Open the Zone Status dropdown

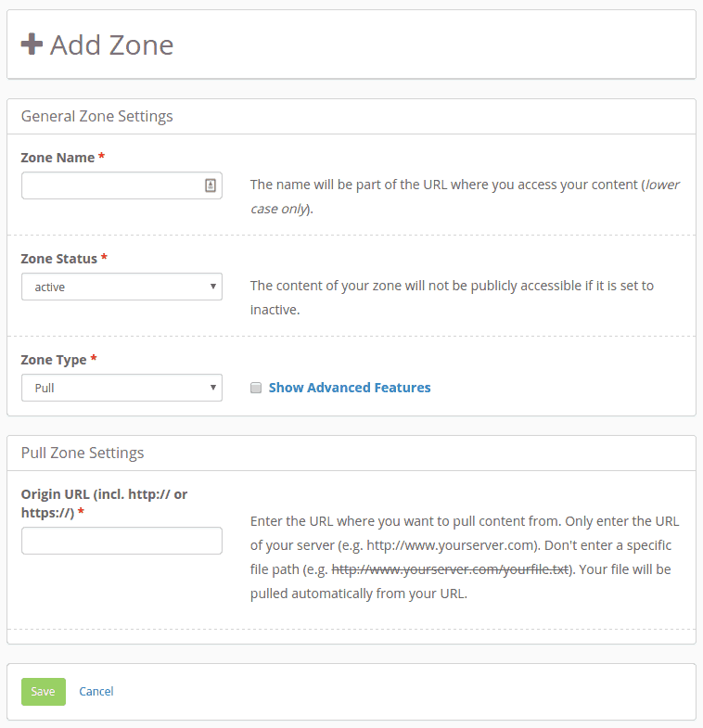pyautogui.click(x=121, y=287)
